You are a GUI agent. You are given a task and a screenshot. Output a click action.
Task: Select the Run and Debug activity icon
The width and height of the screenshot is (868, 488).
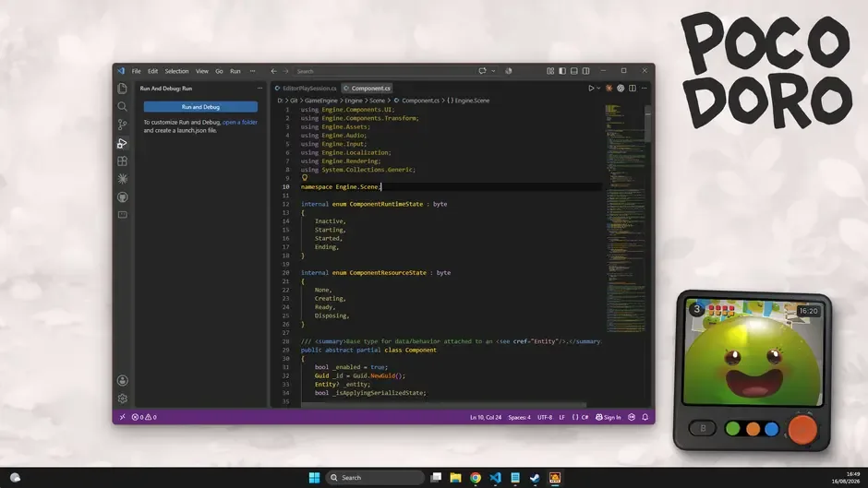pyautogui.click(x=122, y=143)
